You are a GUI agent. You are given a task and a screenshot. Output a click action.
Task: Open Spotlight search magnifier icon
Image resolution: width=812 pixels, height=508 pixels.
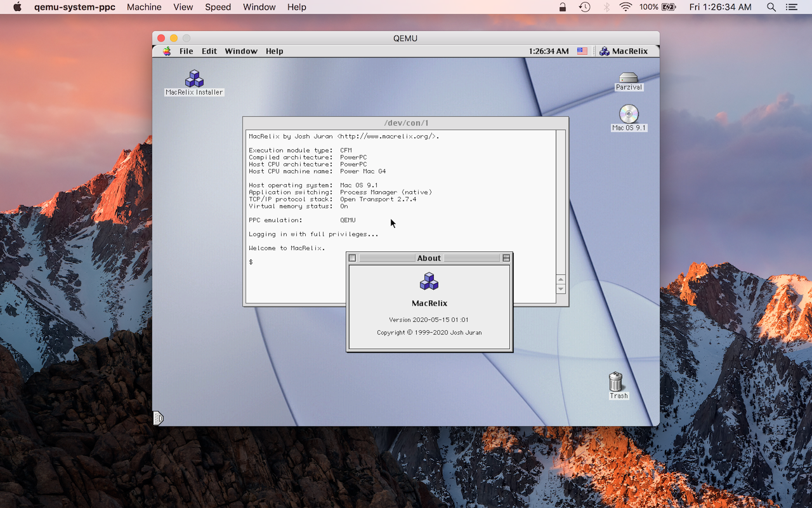771,7
